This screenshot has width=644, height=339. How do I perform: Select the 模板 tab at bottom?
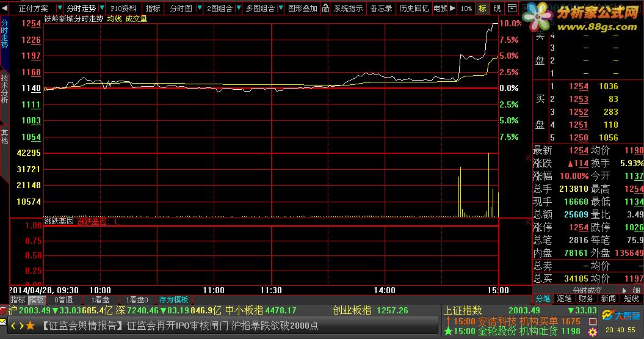pyautogui.click(x=36, y=300)
